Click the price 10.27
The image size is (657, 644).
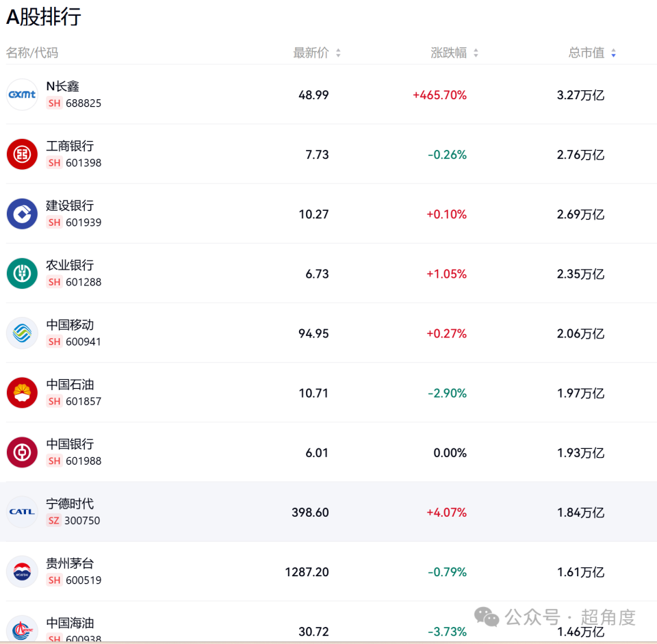[313, 214]
